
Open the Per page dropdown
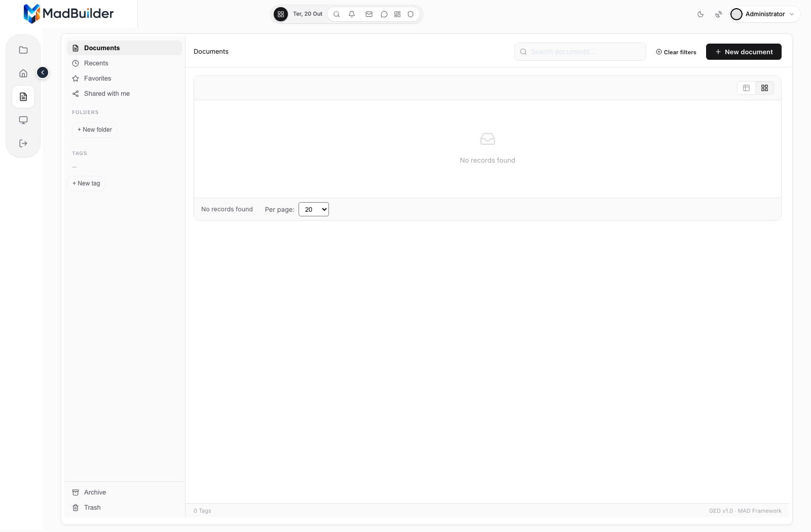click(x=314, y=209)
